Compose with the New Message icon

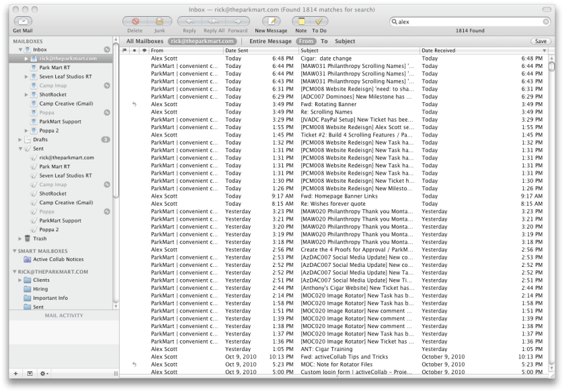coord(270,22)
